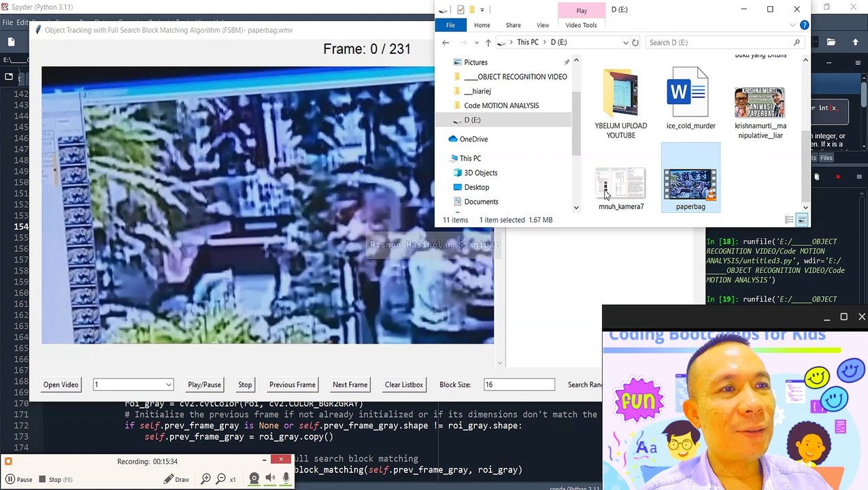This screenshot has width=868, height=490.
Task: Open Share ribbon tab in Explorer
Action: 513,25
